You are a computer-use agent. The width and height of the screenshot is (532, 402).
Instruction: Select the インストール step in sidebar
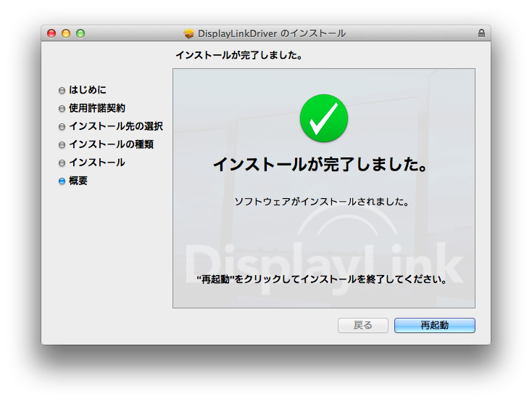pos(97,163)
